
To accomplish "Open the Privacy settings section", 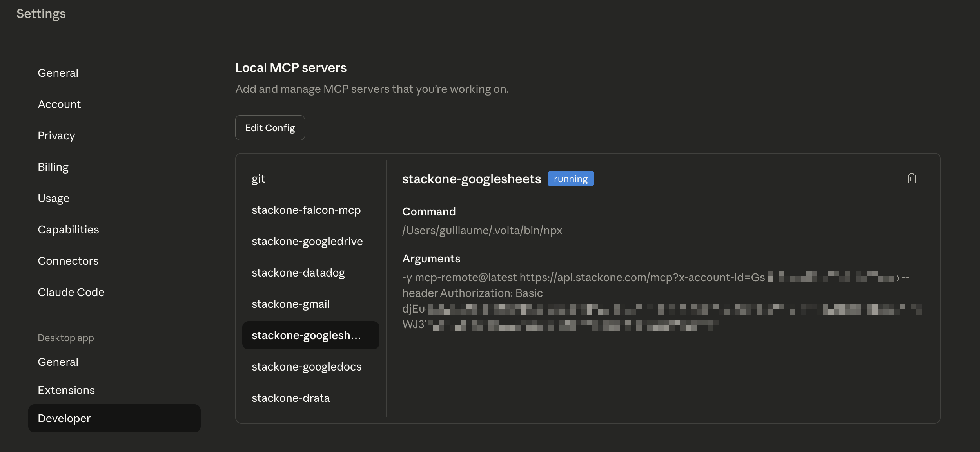I will [56, 135].
